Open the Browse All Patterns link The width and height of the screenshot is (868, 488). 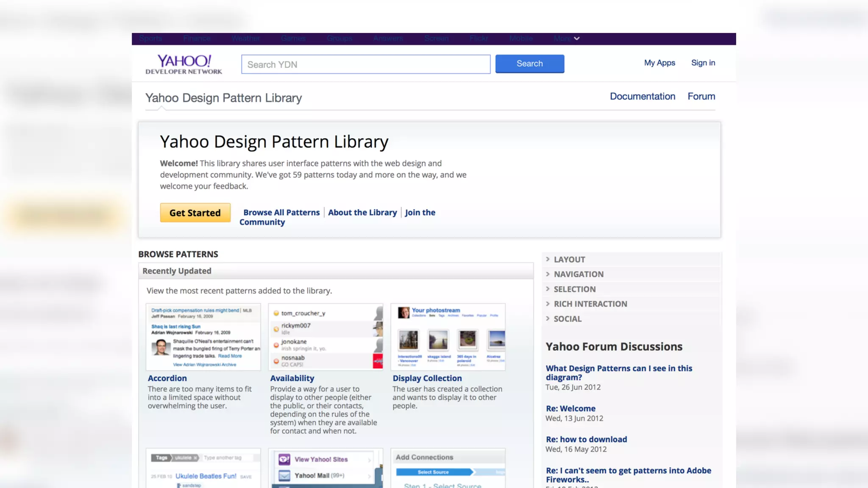pos(281,212)
